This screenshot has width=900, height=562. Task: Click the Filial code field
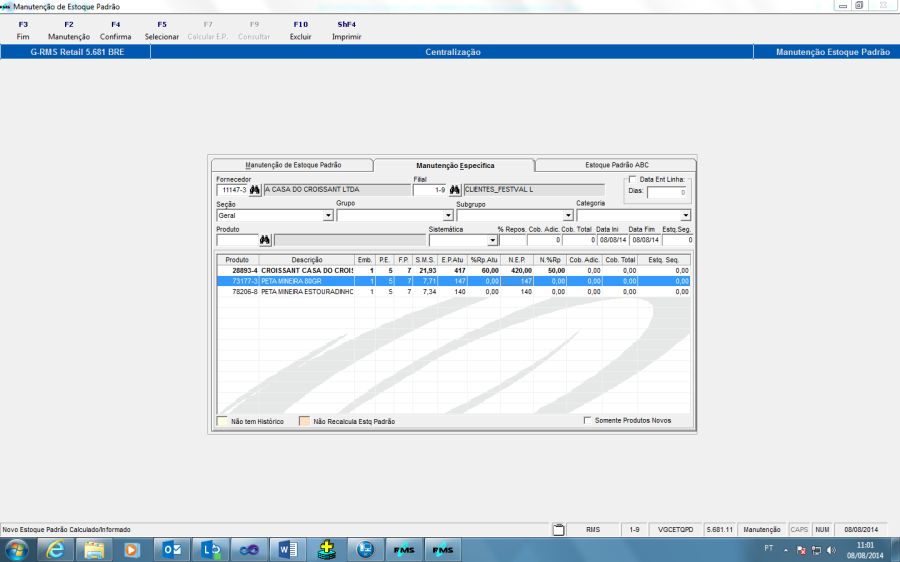tap(430, 189)
